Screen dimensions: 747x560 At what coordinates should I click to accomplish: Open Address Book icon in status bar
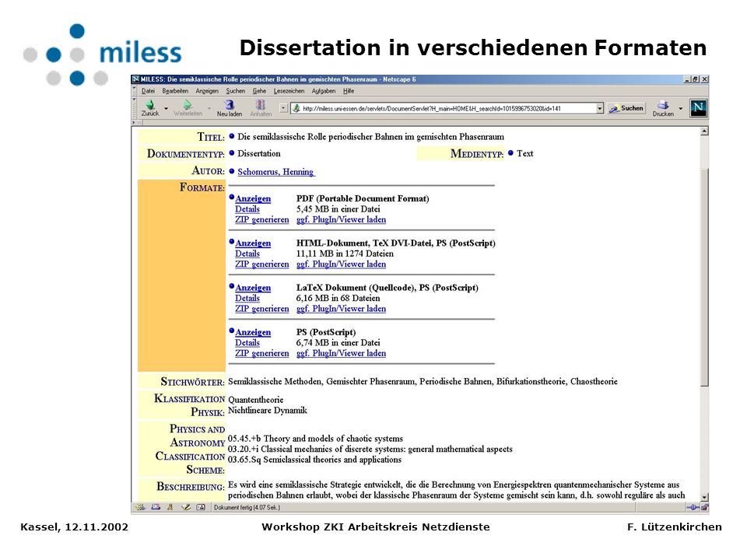tap(201, 507)
